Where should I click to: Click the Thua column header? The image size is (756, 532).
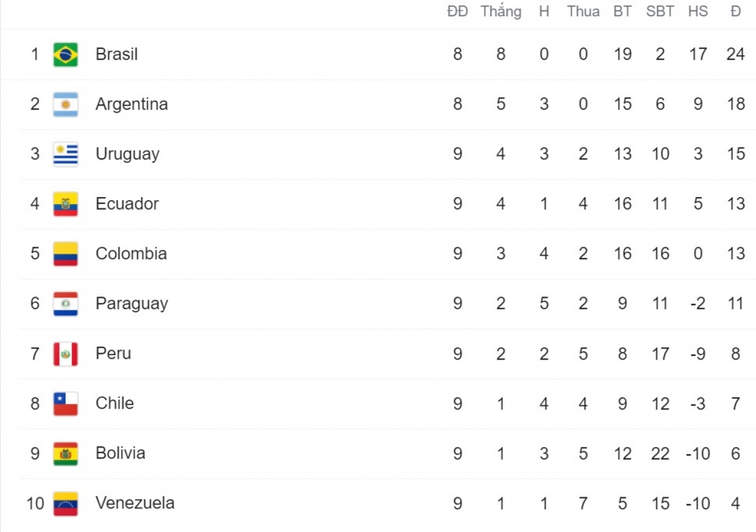tap(583, 11)
